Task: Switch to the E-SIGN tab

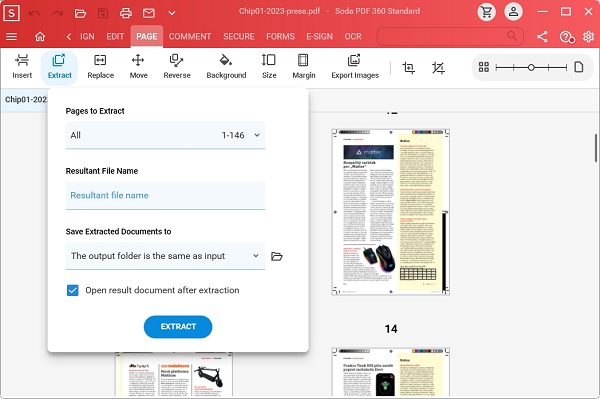Action: point(320,37)
